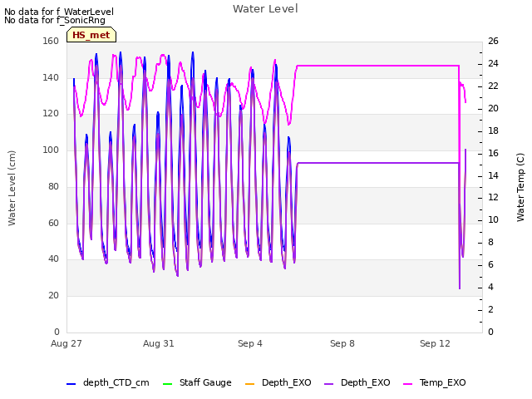Click the blue depth_CTD_cm legend swatch

click(71, 383)
